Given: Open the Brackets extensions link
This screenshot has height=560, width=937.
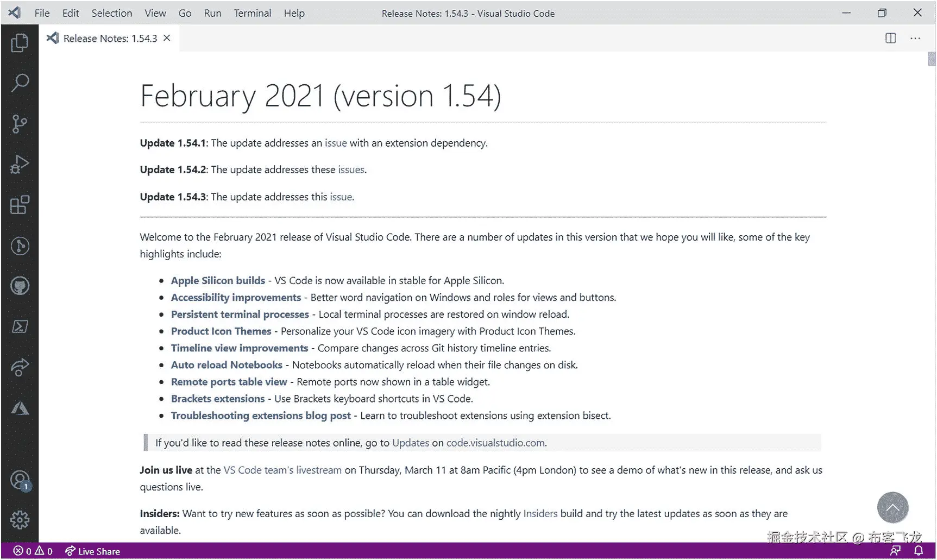Looking at the screenshot, I should pyautogui.click(x=218, y=398).
